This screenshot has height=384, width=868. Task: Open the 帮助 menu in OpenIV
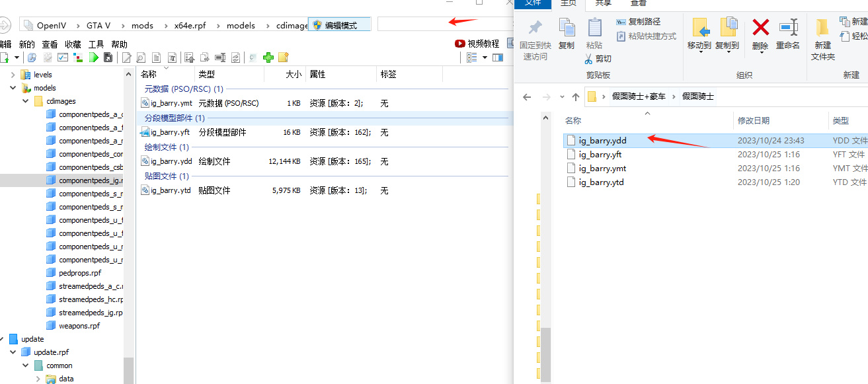click(120, 44)
